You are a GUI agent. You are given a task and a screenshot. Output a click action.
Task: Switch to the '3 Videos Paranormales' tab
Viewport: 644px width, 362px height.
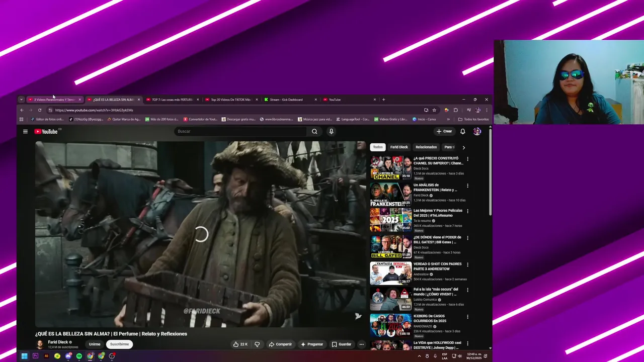pyautogui.click(x=53, y=100)
